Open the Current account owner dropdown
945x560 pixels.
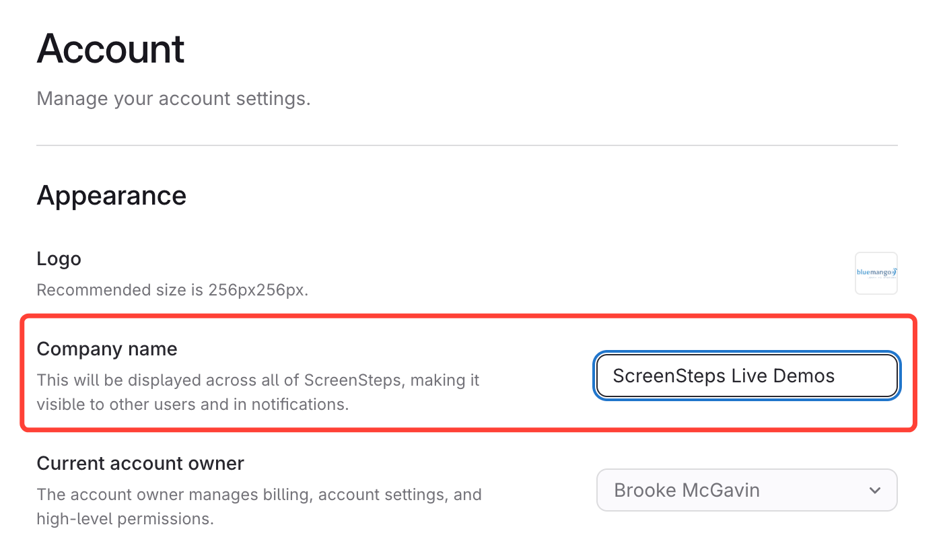pyautogui.click(x=746, y=490)
